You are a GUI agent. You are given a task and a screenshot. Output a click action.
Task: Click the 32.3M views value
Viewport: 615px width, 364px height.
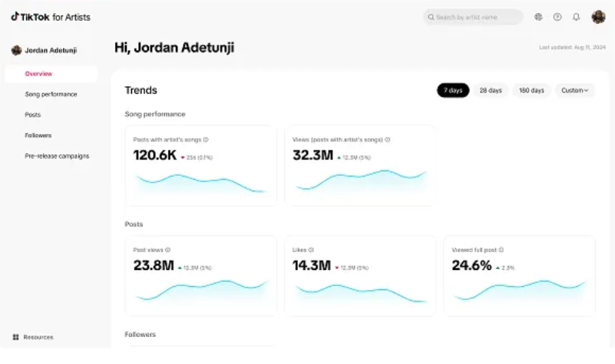click(313, 156)
